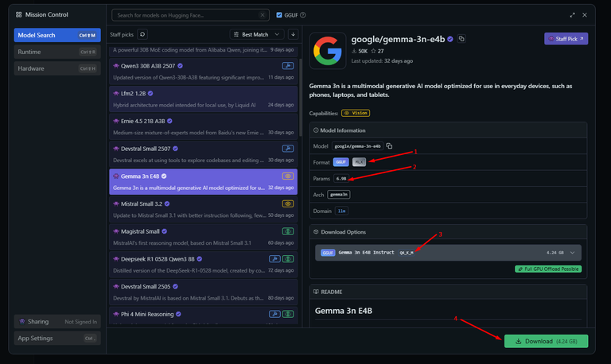Screen dimensions: 611x364
Task: Click the Google logo model thumbnail
Action: tap(327, 51)
